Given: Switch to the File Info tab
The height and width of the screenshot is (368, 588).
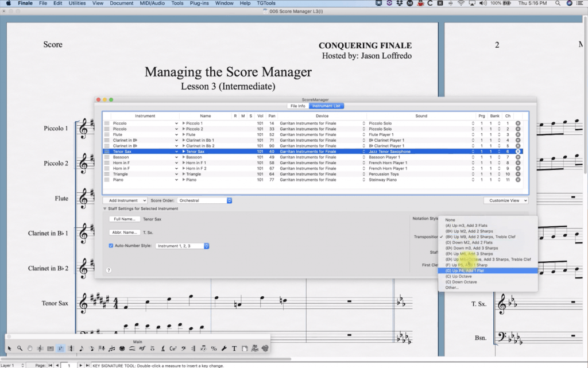Looking at the screenshot, I should 298,106.
